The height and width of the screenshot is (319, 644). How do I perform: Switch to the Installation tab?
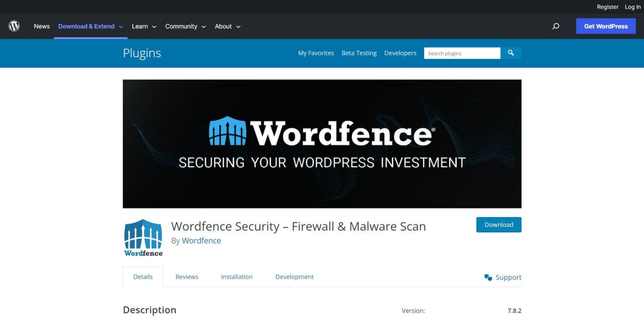tap(236, 277)
